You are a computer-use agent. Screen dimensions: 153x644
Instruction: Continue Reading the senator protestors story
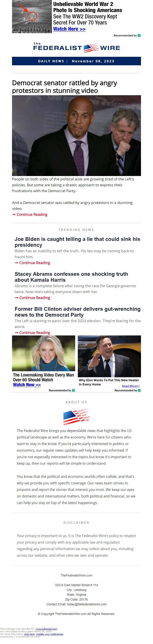click(32, 214)
